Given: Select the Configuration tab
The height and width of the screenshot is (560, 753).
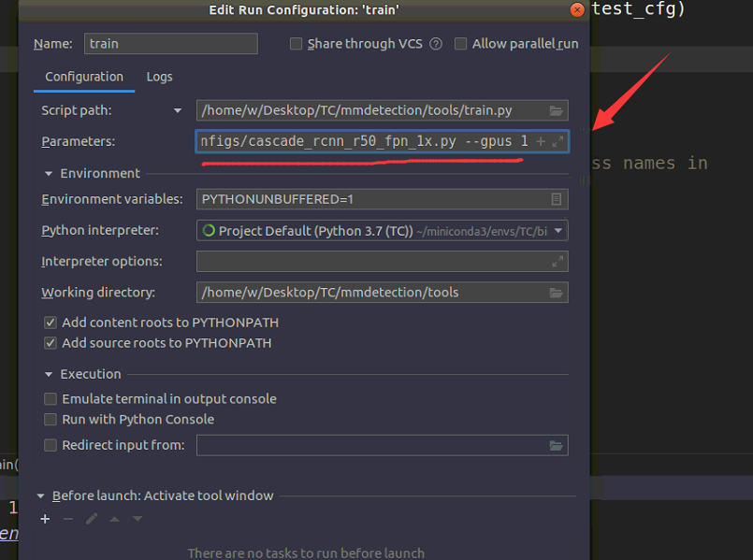Looking at the screenshot, I should point(84,77).
